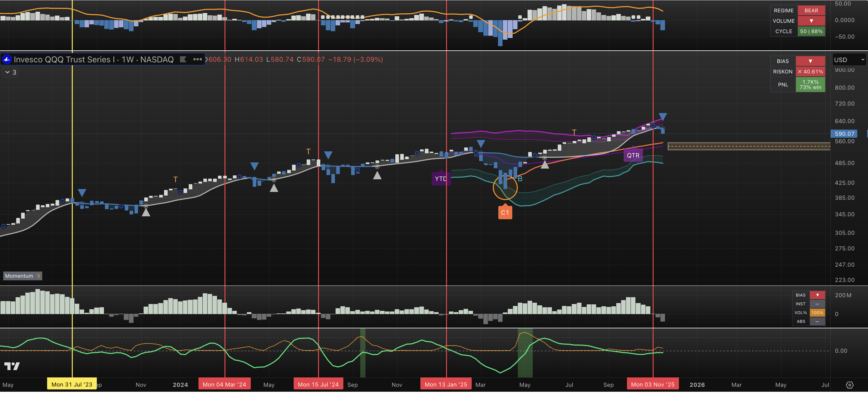Select the Mon 13 Jan '25 date marker
Image resolution: width=868 pixels, height=393 pixels.
[445, 384]
